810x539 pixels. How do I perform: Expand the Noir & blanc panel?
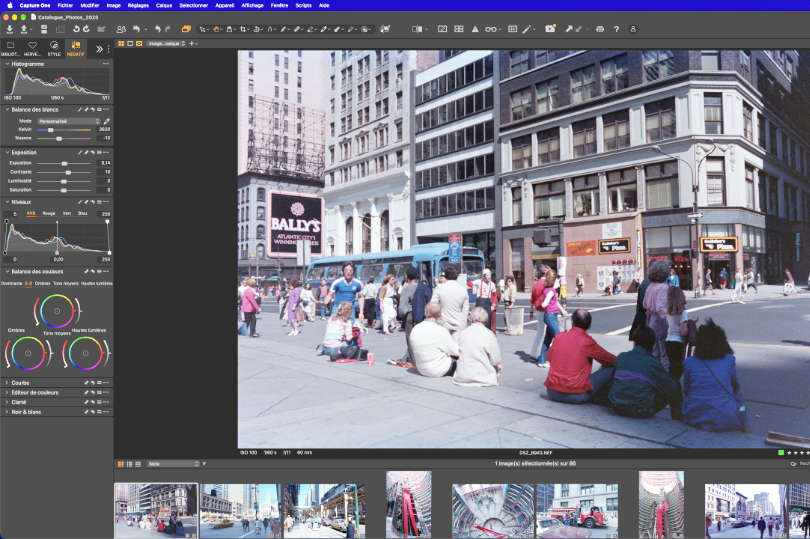[7, 412]
